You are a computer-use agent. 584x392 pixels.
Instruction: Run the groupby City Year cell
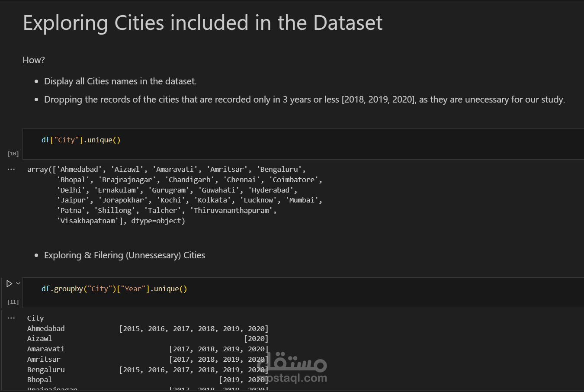point(9,284)
